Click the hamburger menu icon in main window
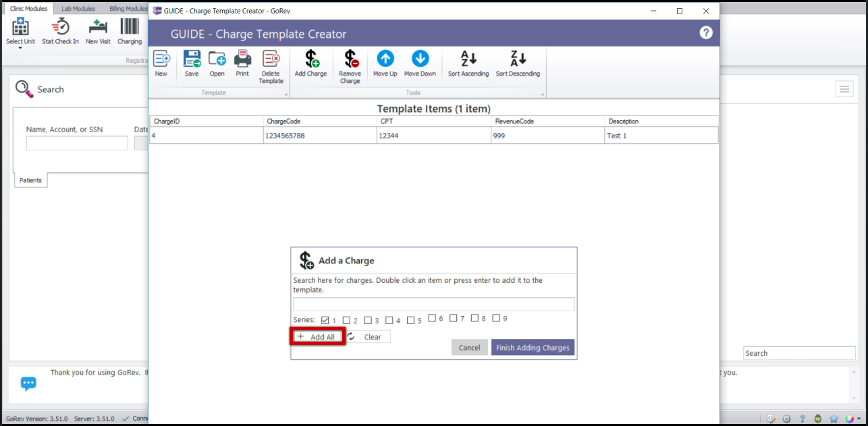Screen dimensions: 868x426 [844, 89]
